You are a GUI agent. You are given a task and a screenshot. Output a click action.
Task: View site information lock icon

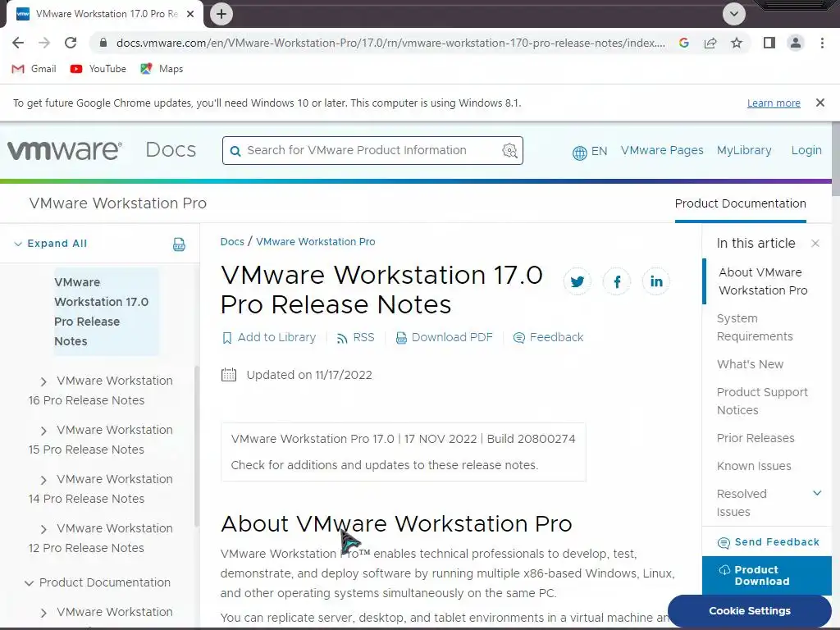103,43
